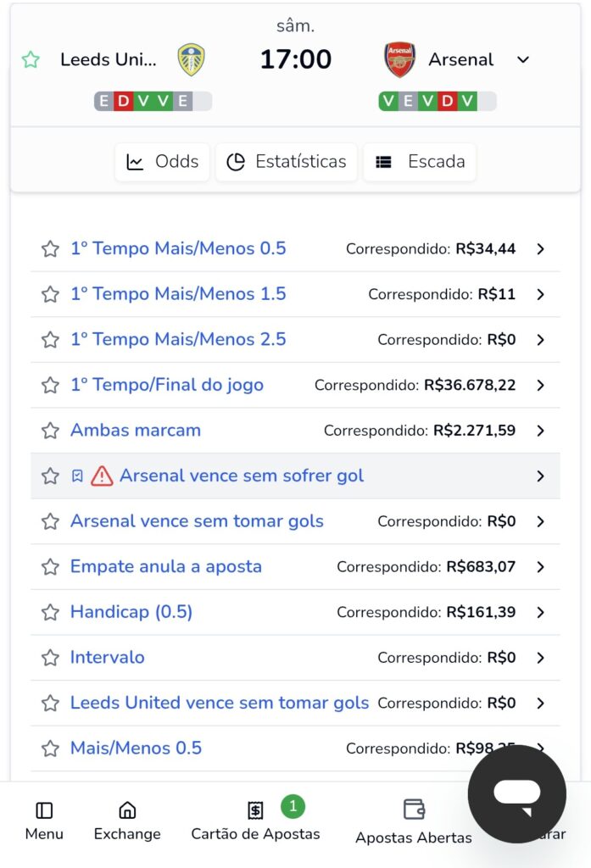Screen dimensions: 591x868
Task: Click the Leeds United club crest
Action: pyautogui.click(x=192, y=59)
